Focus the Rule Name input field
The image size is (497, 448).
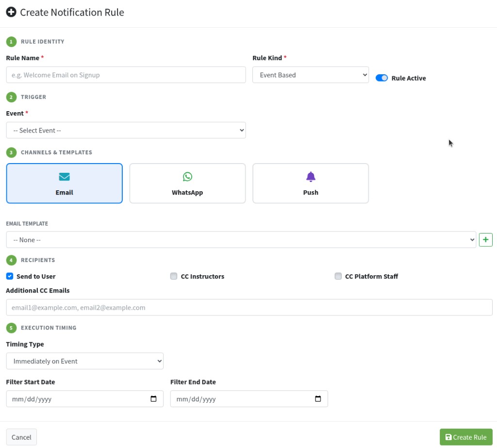pyautogui.click(x=126, y=75)
